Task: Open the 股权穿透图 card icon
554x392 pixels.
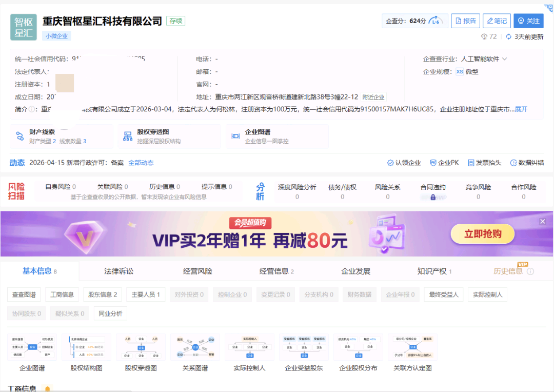Action: pyautogui.click(x=128, y=136)
